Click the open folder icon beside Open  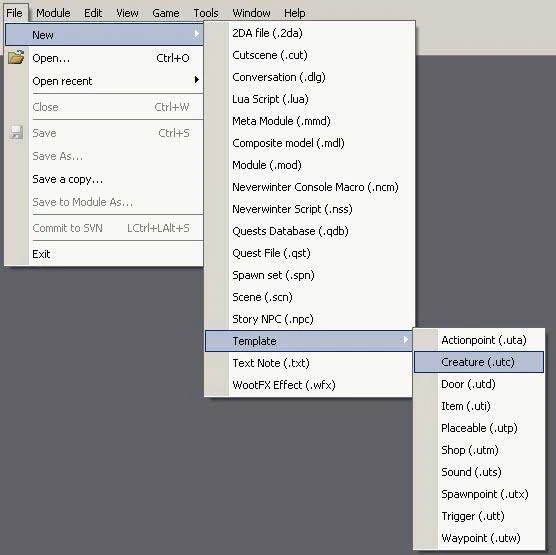16,57
